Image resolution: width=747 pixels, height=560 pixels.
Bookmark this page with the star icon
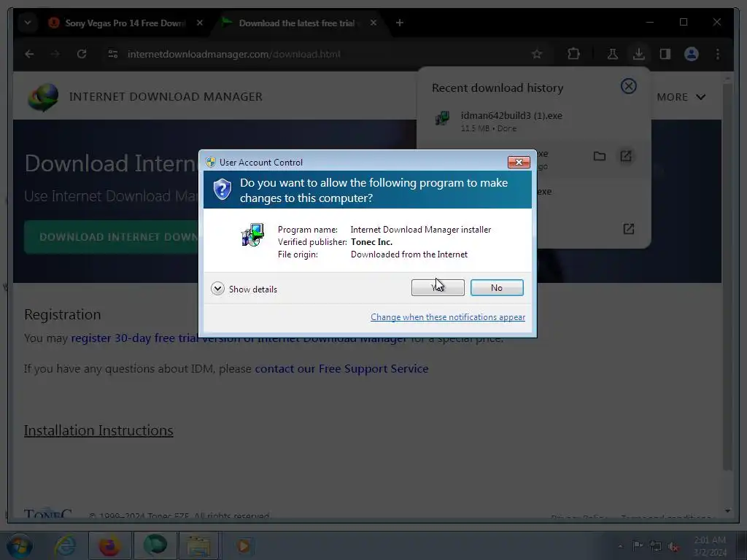[537, 54]
